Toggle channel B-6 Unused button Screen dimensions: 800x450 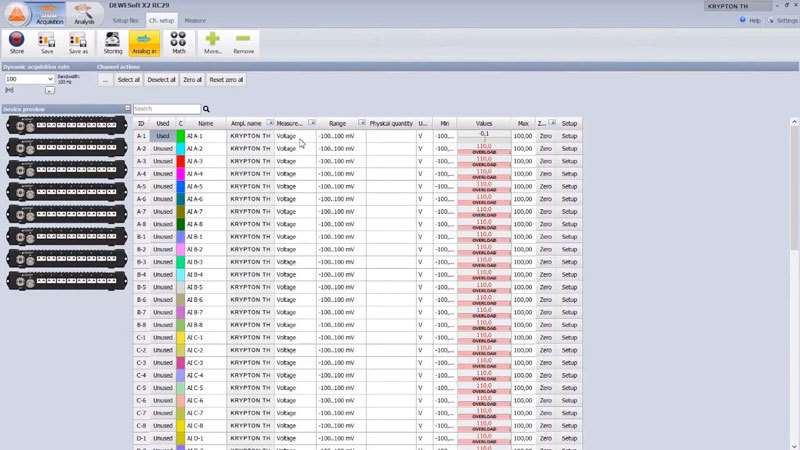point(162,299)
